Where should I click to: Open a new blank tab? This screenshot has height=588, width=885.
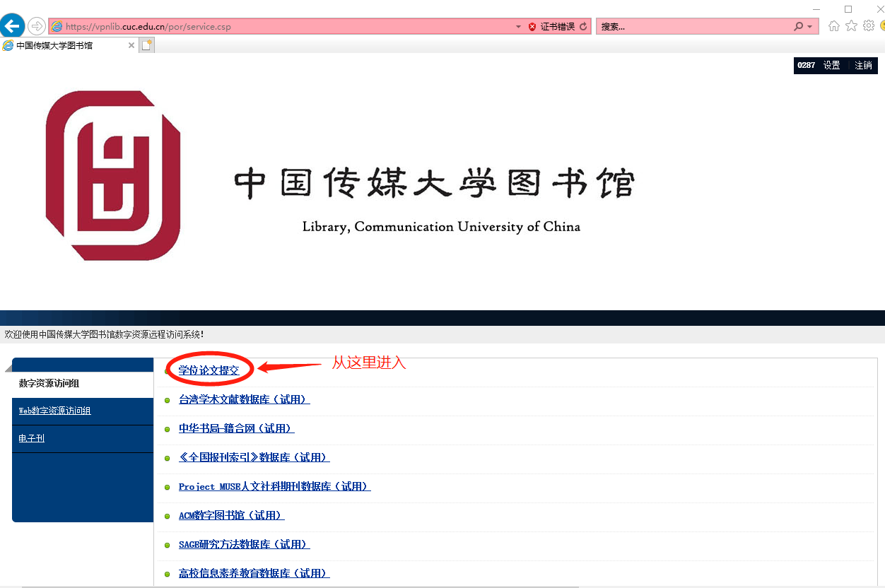[x=146, y=45]
